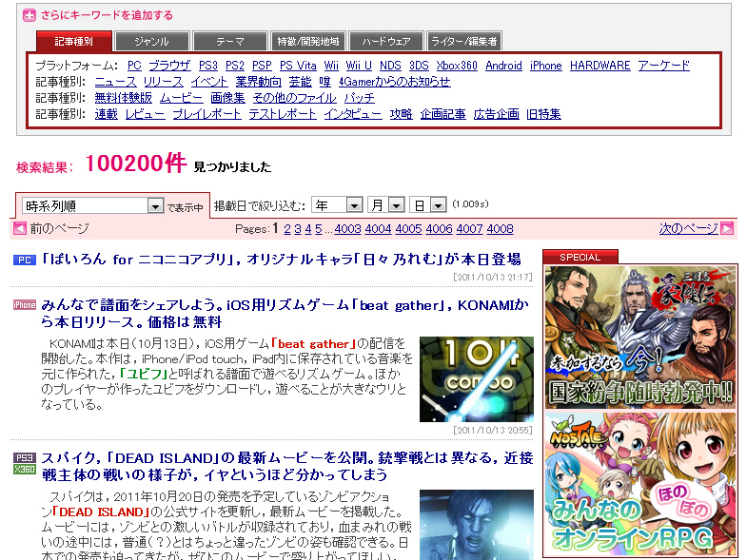Switch to the 記事種別 tab
Screen dimensions: 747x560
point(74,42)
